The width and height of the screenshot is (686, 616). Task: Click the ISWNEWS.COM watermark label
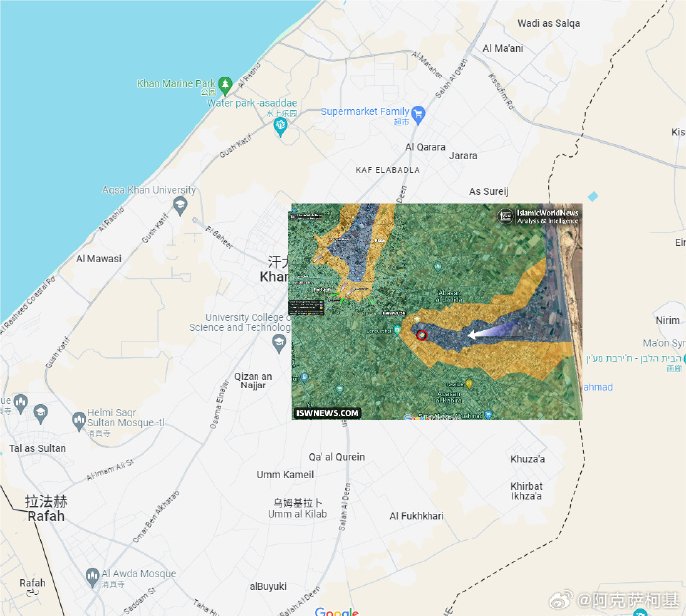click(327, 413)
